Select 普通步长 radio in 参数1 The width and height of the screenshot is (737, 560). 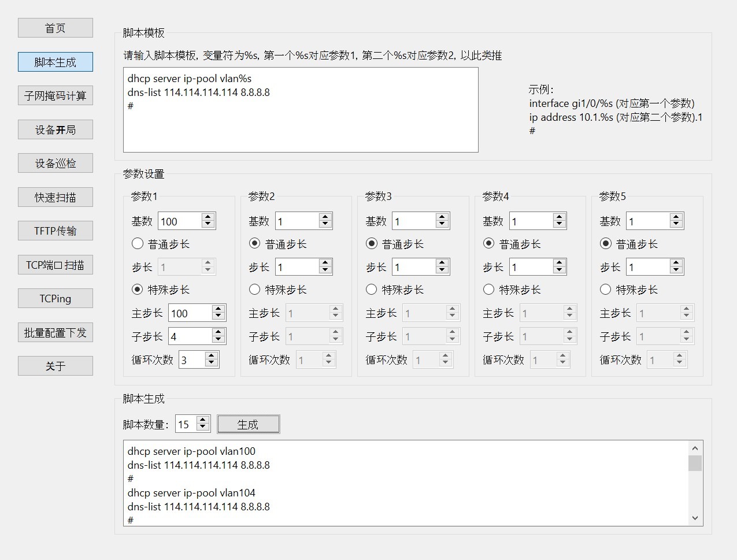coord(138,244)
